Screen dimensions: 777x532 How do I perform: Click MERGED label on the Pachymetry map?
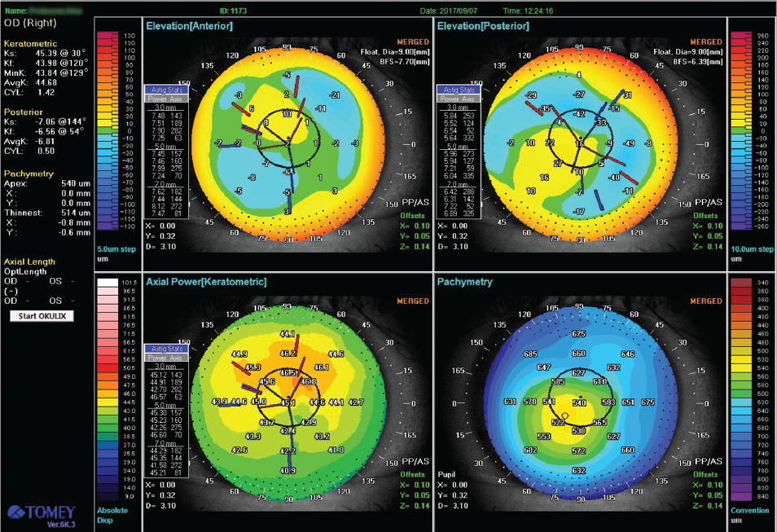click(x=705, y=301)
